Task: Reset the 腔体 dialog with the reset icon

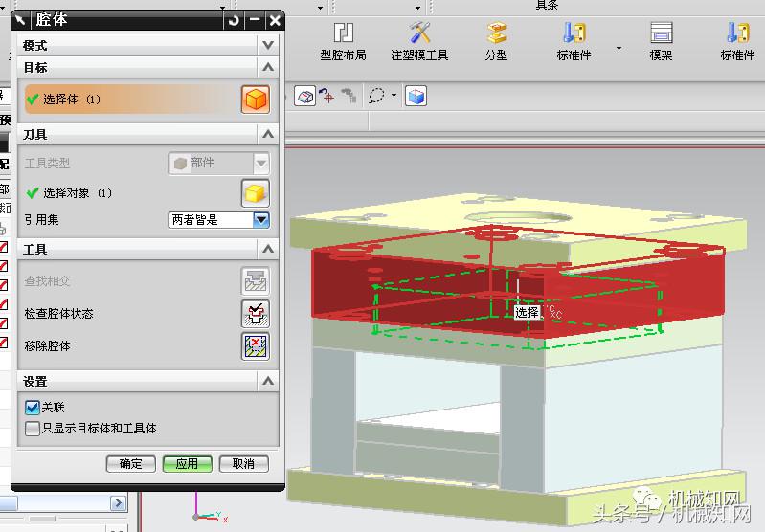Action: (x=234, y=20)
